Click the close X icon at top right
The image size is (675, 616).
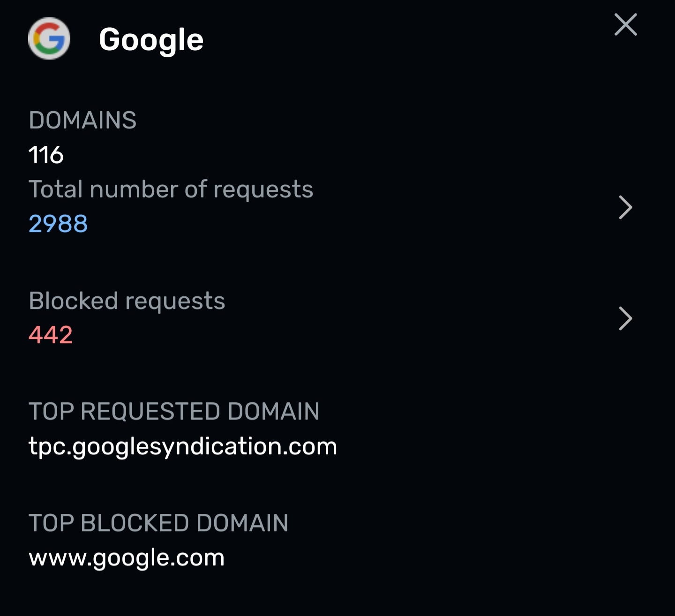[x=625, y=25]
